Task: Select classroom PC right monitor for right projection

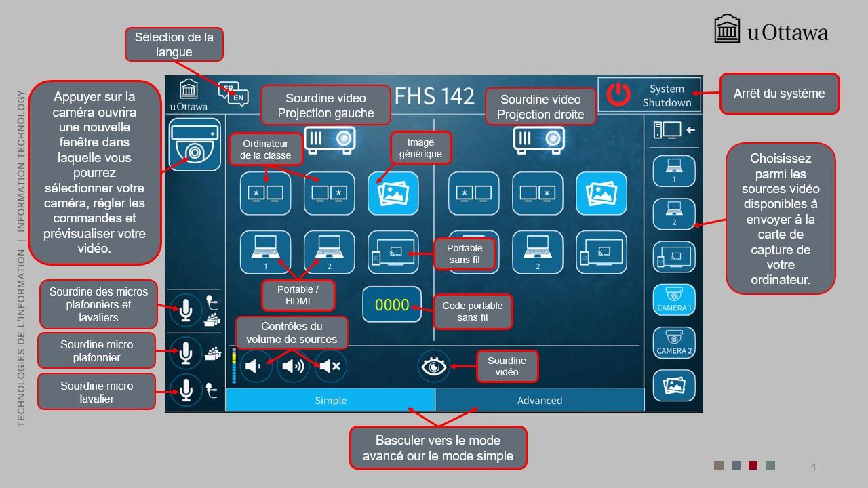Action: pyautogui.click(x=538, y=193)
